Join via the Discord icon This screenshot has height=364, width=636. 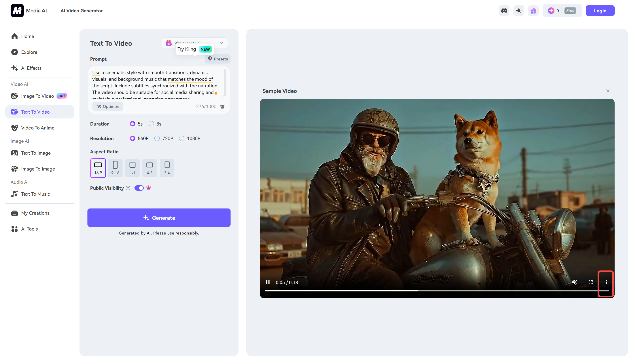[504, 11]
